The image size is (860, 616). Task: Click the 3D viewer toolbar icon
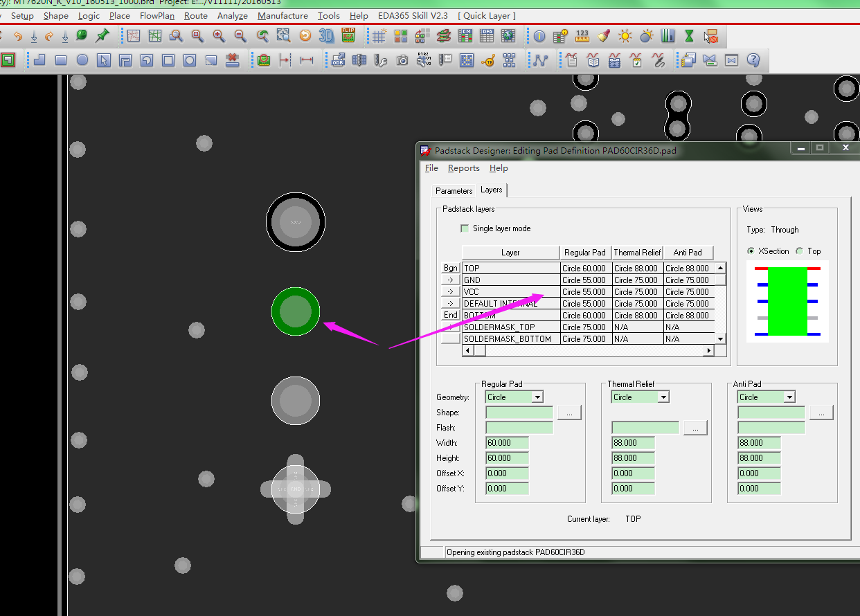[x=326, y=36]
